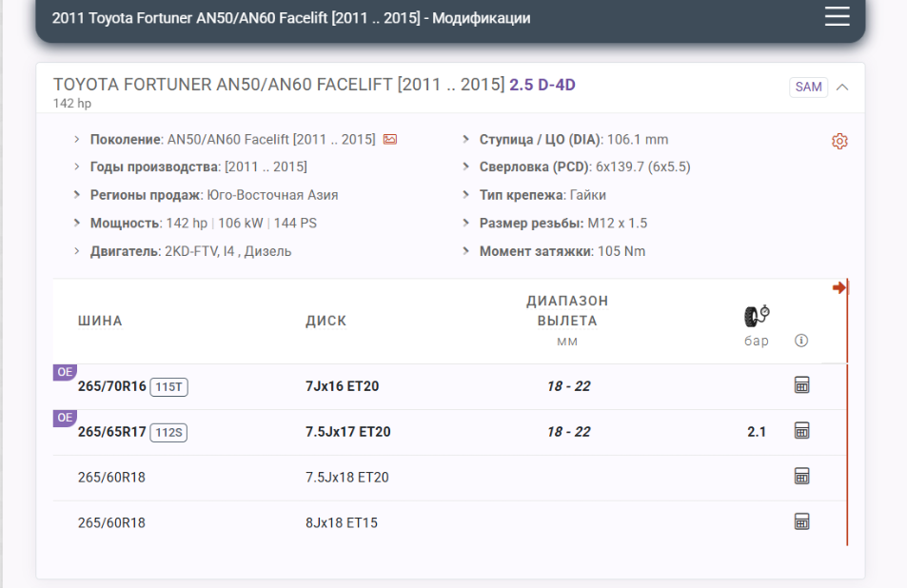
Task: Click the tire pressure icon above бар
Action: [x=756, y=317]
